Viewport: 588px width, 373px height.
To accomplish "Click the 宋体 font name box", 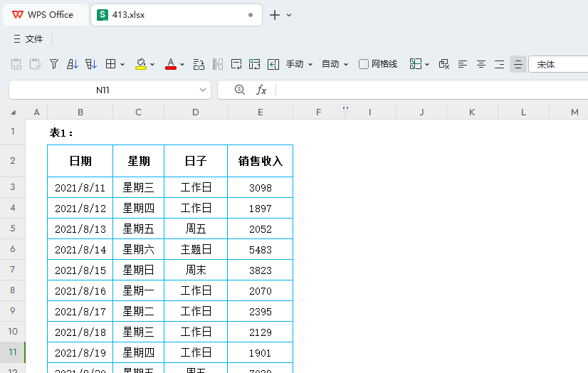I will pyautogui.click(x=559, y=64).
